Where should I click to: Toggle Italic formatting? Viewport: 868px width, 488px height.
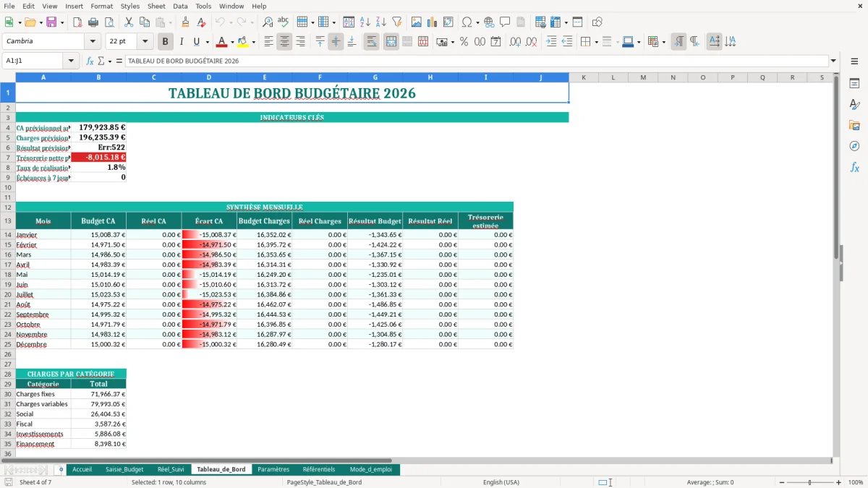click(182, 42)
